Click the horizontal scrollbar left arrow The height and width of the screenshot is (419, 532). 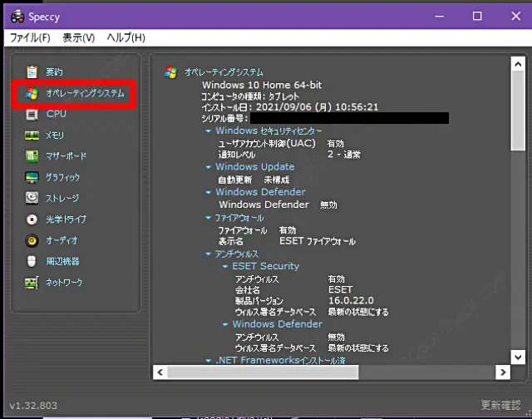160,372
